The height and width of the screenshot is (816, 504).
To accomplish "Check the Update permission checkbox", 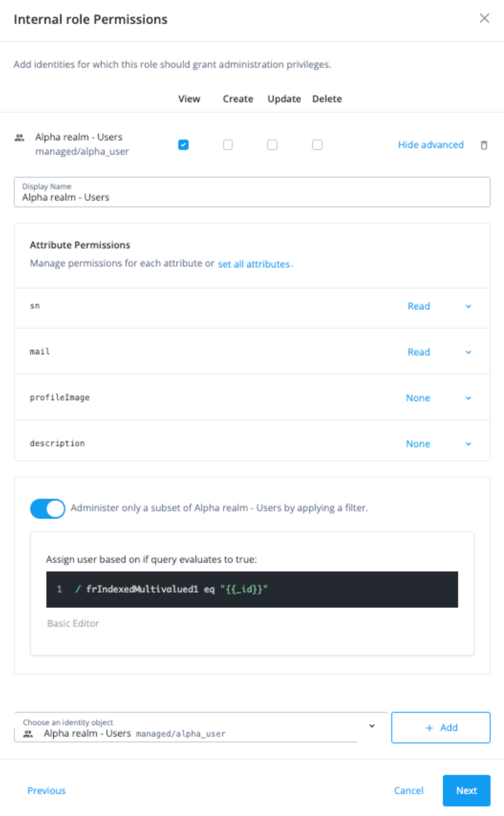I will pos(272,145).
